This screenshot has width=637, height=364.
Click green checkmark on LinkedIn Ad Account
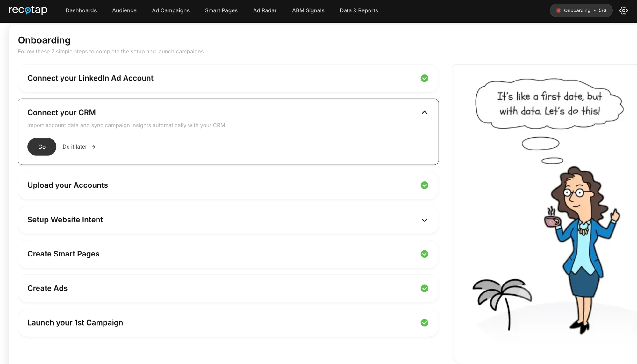[x=424, y=78]
